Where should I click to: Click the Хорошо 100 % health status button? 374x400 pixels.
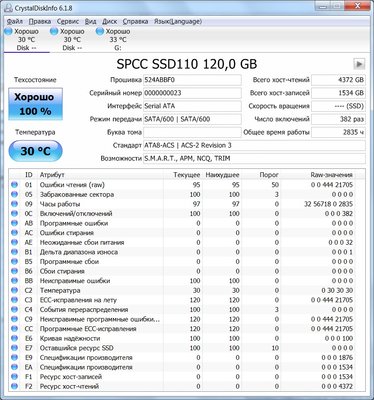tap(35, 104)
